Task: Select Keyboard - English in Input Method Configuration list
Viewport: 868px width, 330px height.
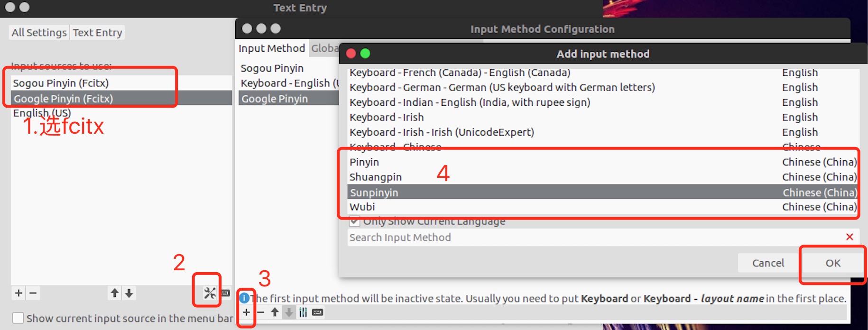Action: tap(288, 83)
